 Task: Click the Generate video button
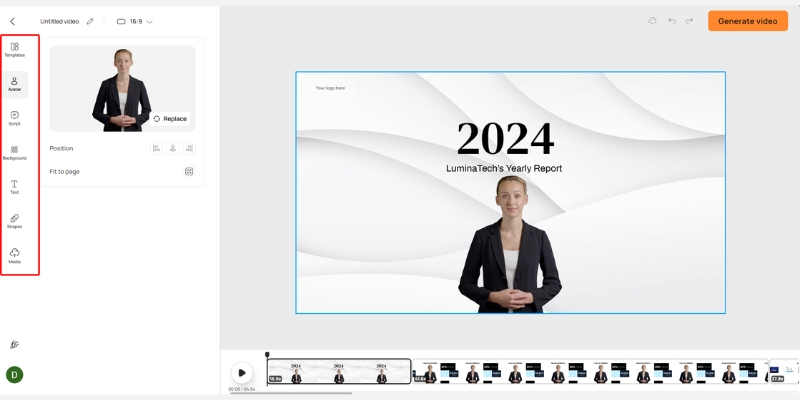coord(747,21)
